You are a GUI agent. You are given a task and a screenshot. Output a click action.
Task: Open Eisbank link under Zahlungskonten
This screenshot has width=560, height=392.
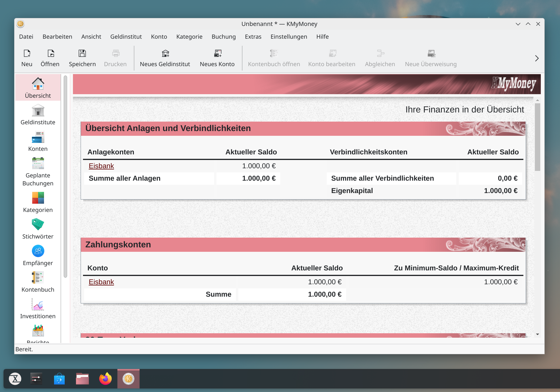click(x=101, y=282)
